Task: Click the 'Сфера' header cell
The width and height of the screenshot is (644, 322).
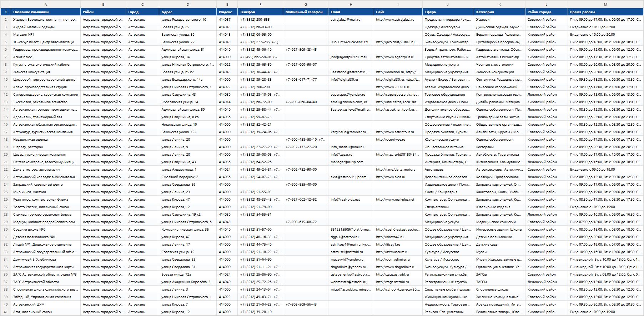Action: [448, 12]
